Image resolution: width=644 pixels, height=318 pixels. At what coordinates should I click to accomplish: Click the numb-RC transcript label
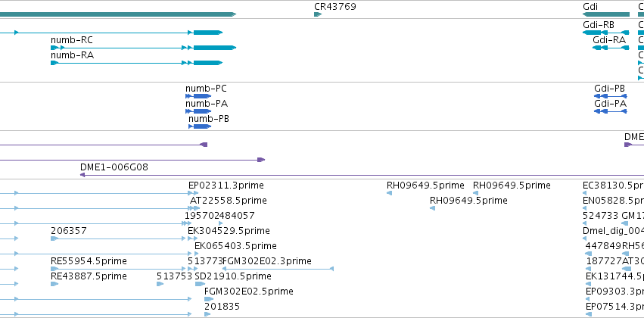click(71, 40)
